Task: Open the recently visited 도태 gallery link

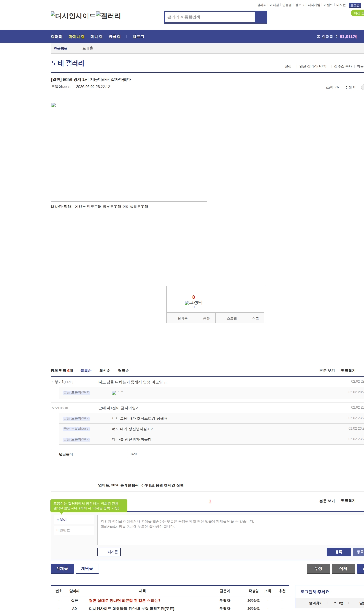Action: pyautogui.click(x=88, y=49)
